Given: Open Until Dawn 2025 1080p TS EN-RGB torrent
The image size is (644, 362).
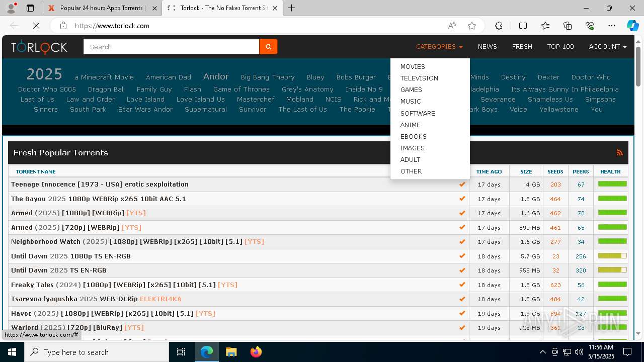Looking at the screenshot, I should [71, 256].
